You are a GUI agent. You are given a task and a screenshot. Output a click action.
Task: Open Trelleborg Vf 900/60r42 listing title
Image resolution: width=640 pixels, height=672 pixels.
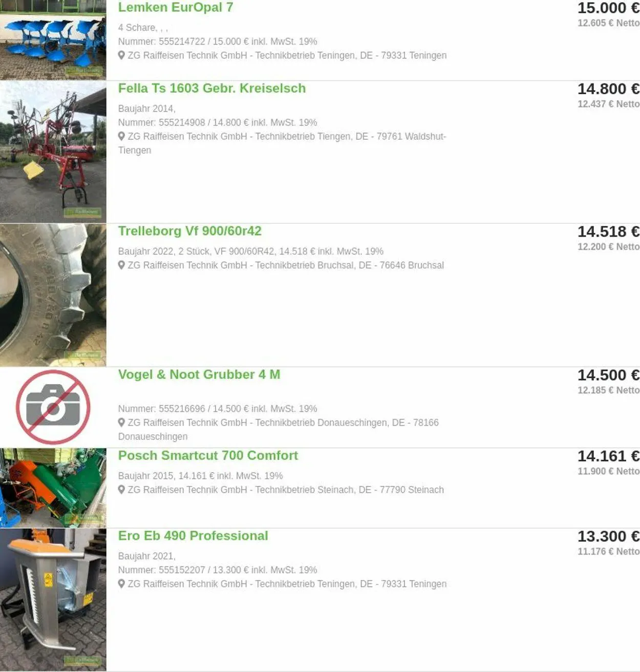tap(190, 231)
